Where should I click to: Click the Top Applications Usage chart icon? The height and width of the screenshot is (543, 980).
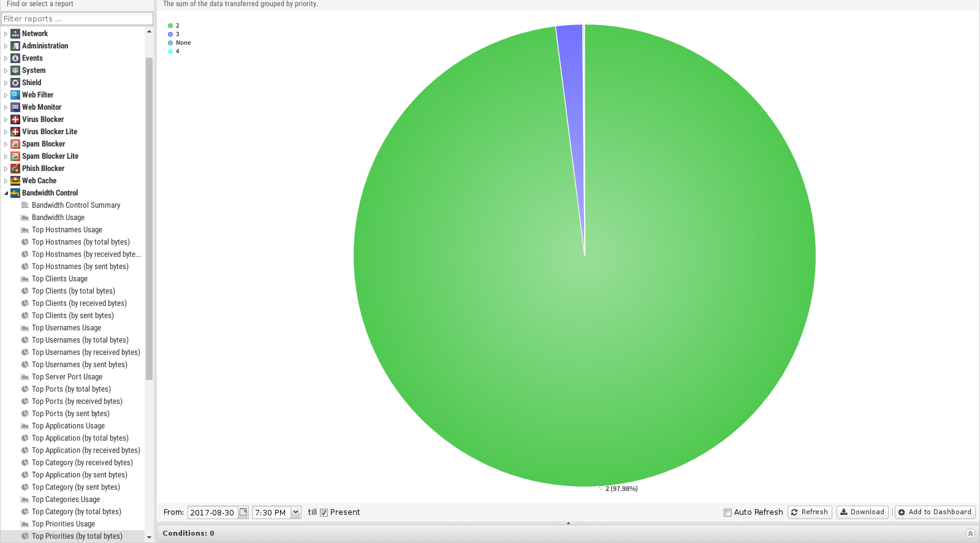(x=25, y=426)
